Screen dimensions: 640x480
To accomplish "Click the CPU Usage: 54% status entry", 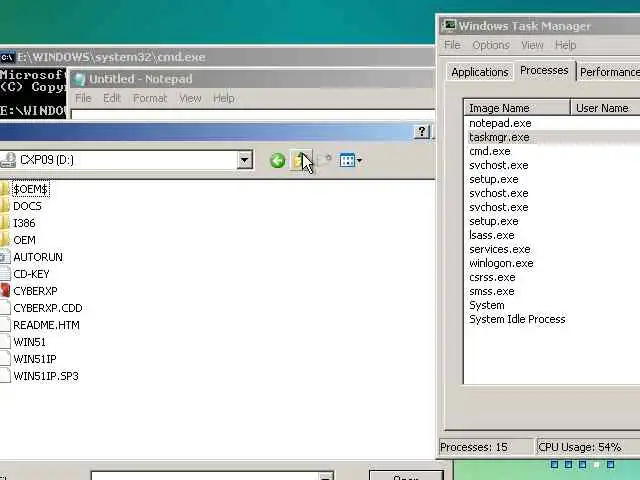I will pos(588,447).
